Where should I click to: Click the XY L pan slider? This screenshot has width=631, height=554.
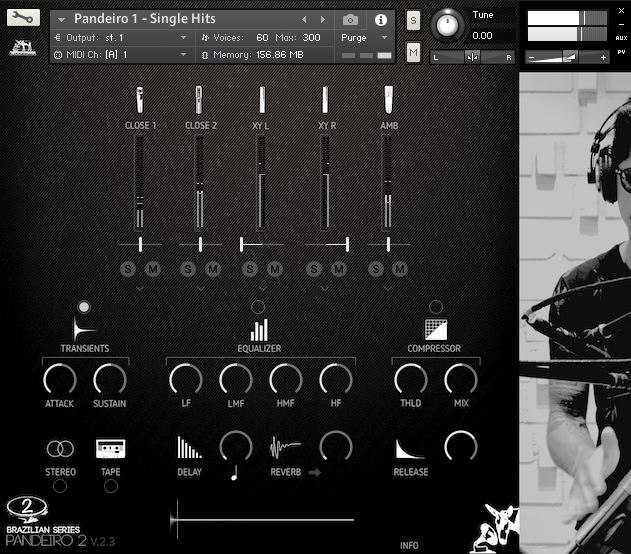point(262,244)
